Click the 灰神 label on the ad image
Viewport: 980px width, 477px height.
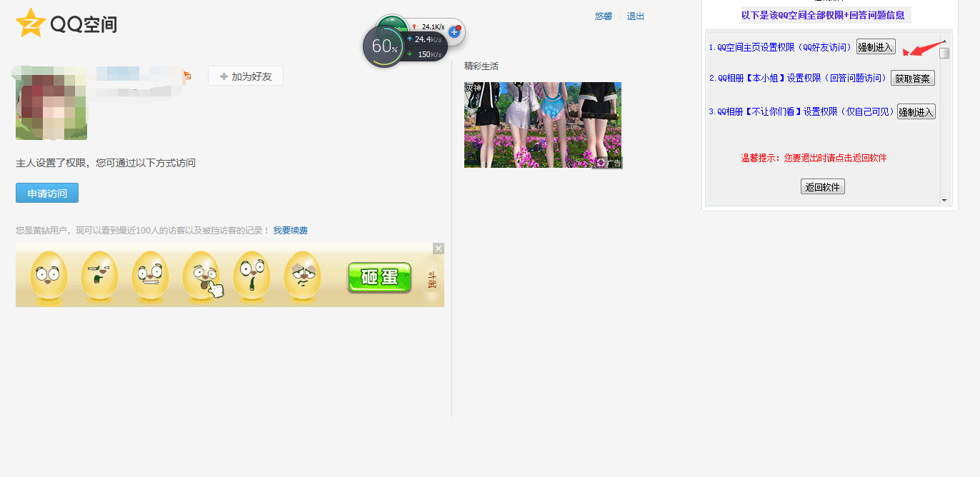tap(473, 88)
